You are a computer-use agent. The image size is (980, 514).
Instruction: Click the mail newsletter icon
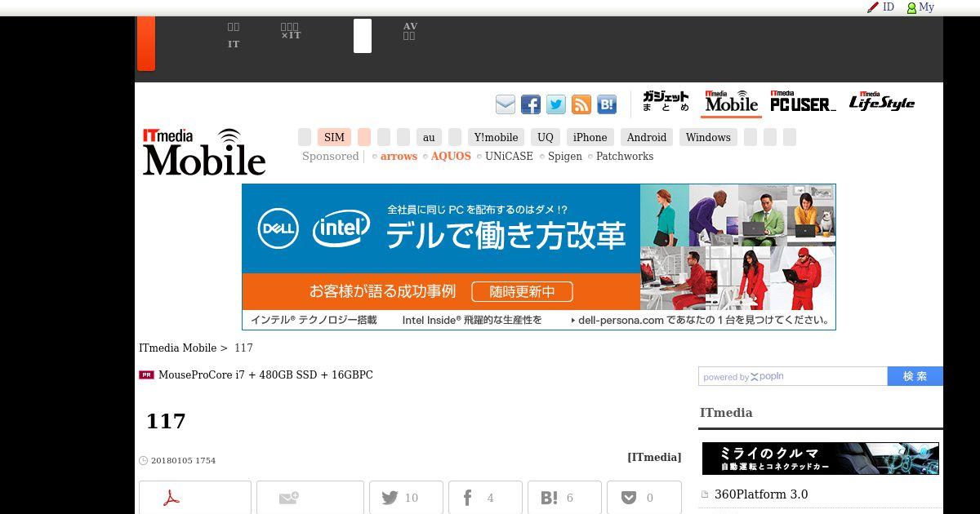coord(506,104)
